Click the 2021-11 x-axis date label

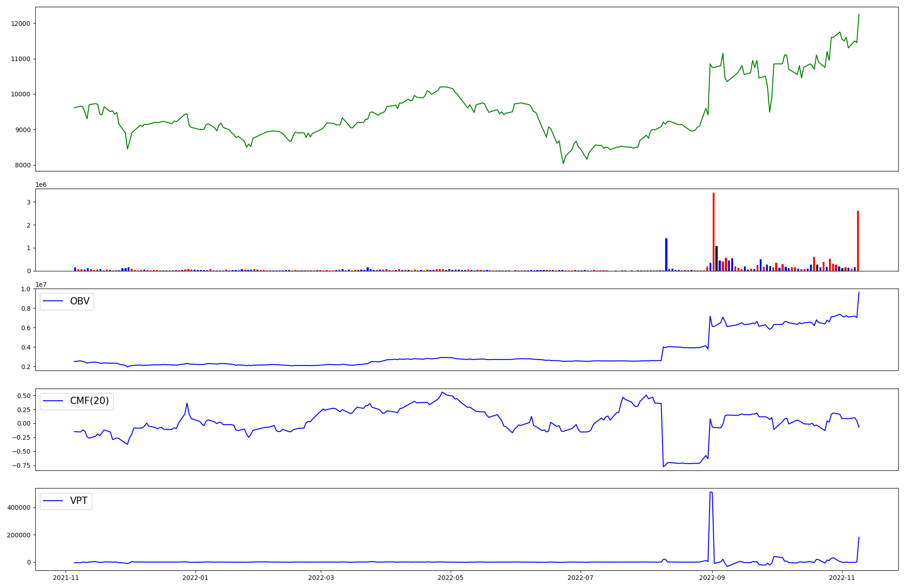[66, 578]
